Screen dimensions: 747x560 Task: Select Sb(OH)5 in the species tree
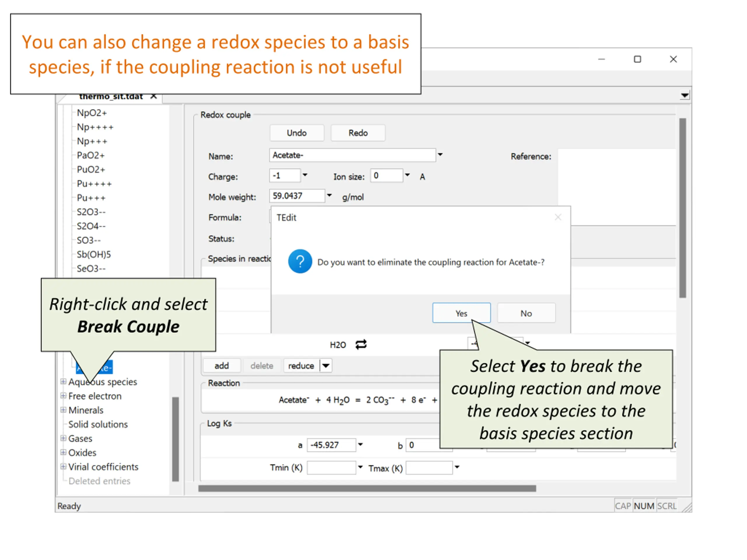coord(94,255)
